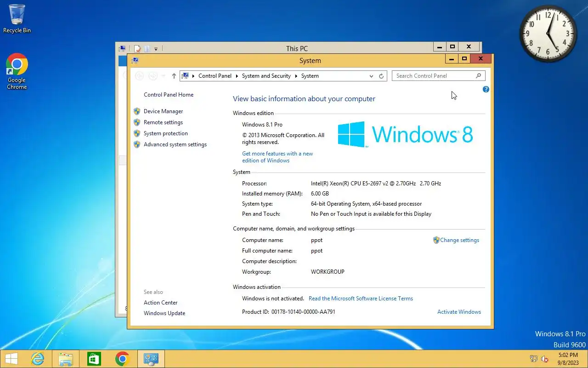588x368 pixels.
Task: Click the Windows 8 logo graphic
Action: [x=406, y=134]
